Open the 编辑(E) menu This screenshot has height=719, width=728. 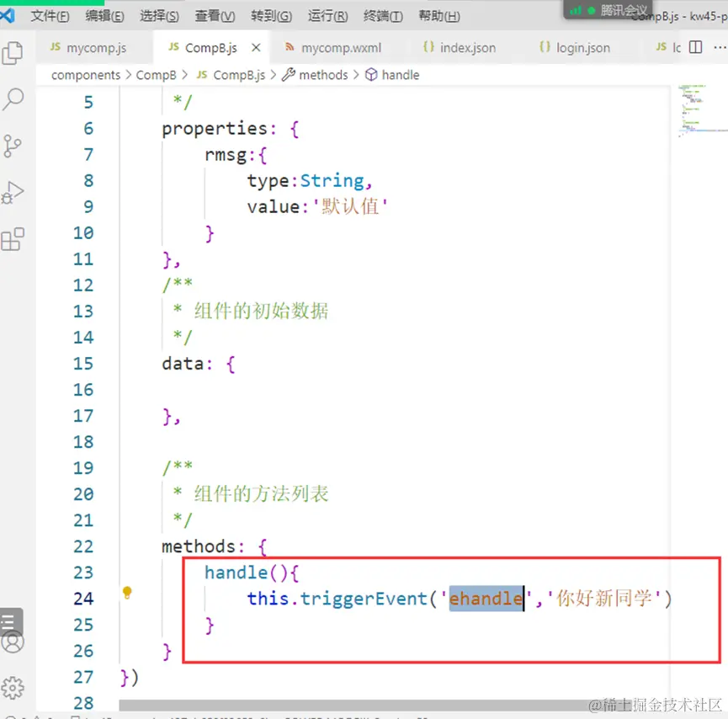point(104,16)
